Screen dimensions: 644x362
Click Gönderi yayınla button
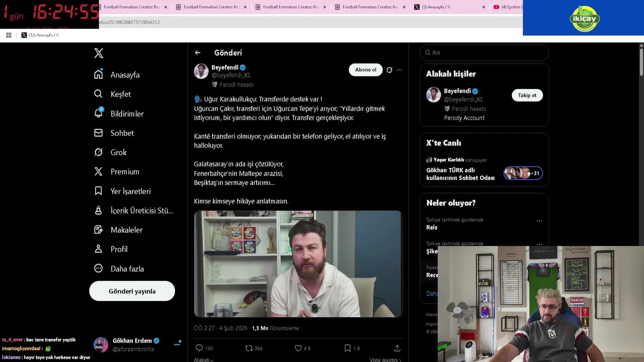click(x=132, y=291)
